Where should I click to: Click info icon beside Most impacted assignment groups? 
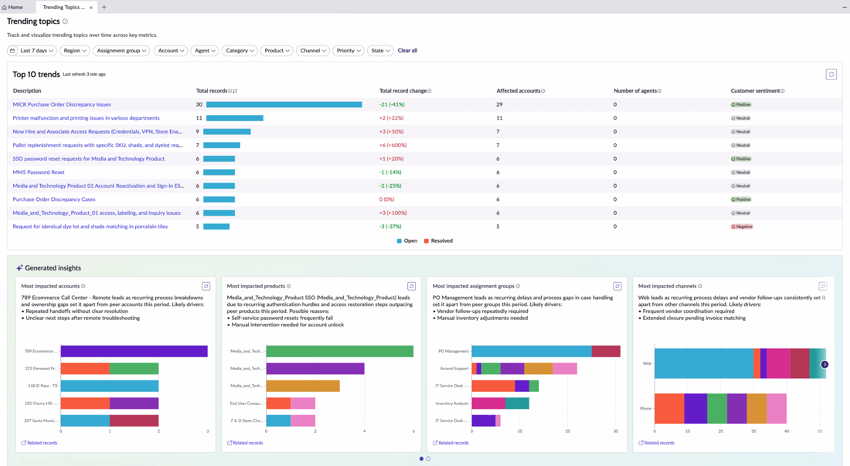pos(518,286)
